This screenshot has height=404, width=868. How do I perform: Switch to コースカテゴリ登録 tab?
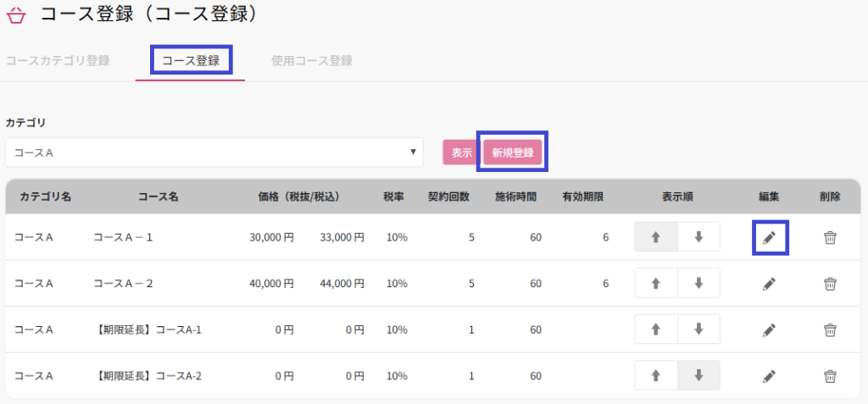coord(58,61)
